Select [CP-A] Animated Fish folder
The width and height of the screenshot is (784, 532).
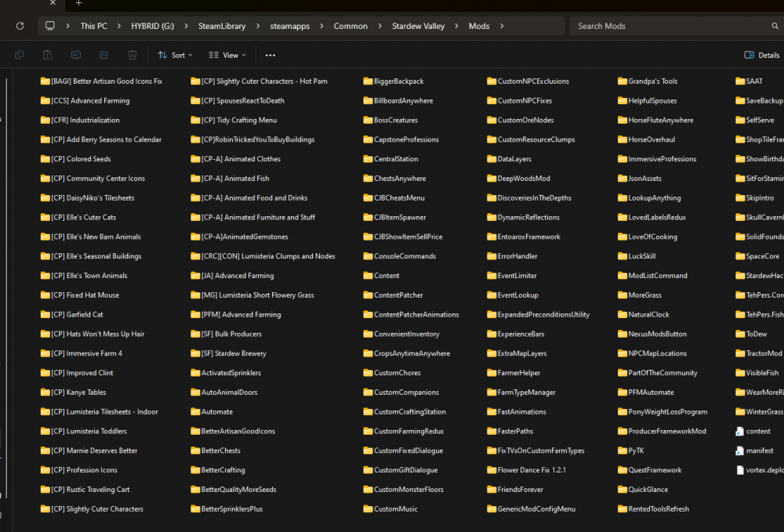(x=230, y=179)
